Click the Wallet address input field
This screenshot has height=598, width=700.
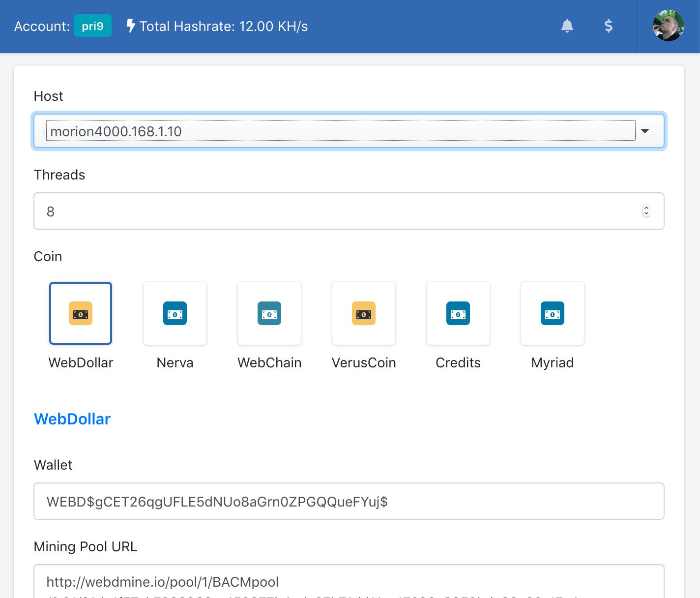coord(349,501)
